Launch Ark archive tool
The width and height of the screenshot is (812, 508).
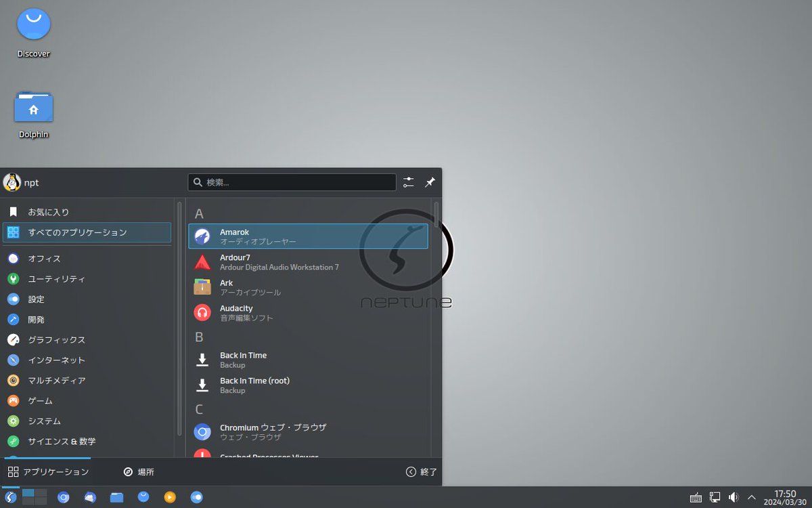coord(308,287)
